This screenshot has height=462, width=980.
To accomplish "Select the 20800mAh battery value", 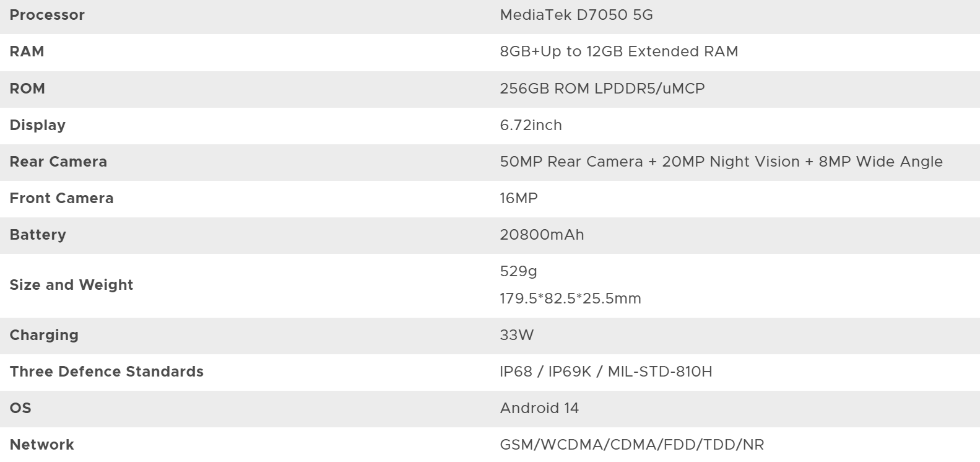I will [542, 235].
